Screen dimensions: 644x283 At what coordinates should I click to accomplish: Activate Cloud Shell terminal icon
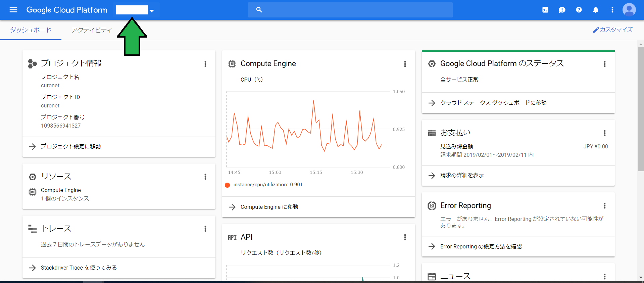point(545,10)
